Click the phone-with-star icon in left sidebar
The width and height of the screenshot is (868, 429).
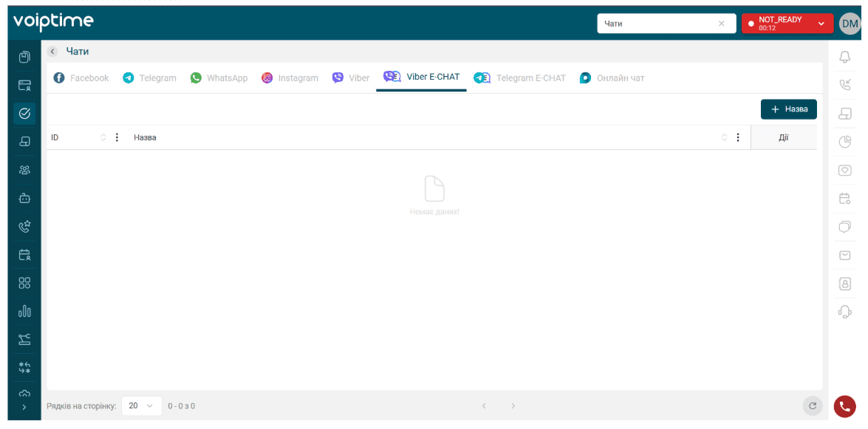pos(24,227)
